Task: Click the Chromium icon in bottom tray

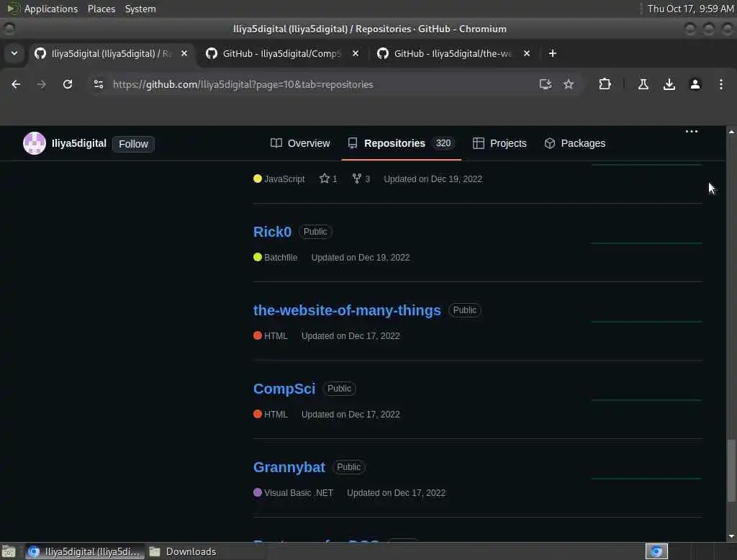Action: 656,551
